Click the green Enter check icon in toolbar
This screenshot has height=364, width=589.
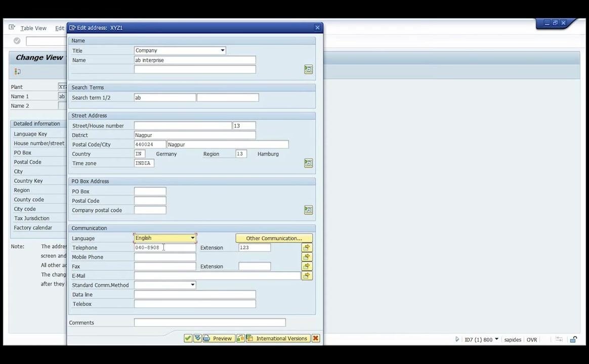(17, 41)
